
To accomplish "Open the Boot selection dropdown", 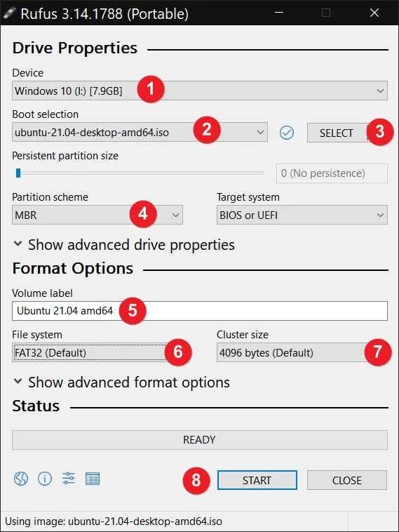I will (140, 132).
